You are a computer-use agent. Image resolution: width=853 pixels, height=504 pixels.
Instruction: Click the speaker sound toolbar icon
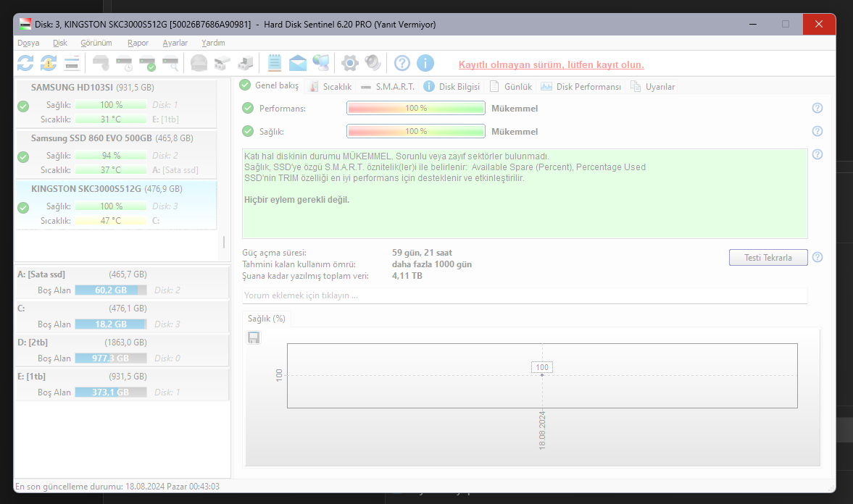point(373,63)
